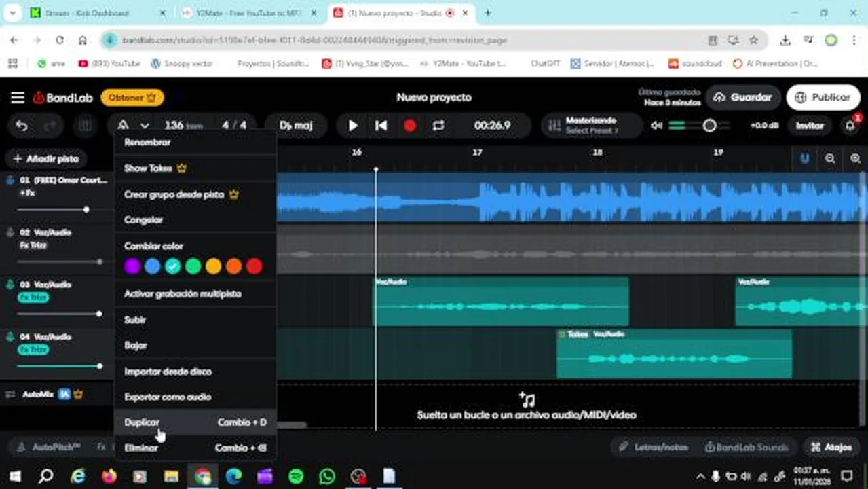Select Renombrar in the context menu
This screenshot has width=868, height=489.
[195, 143]
